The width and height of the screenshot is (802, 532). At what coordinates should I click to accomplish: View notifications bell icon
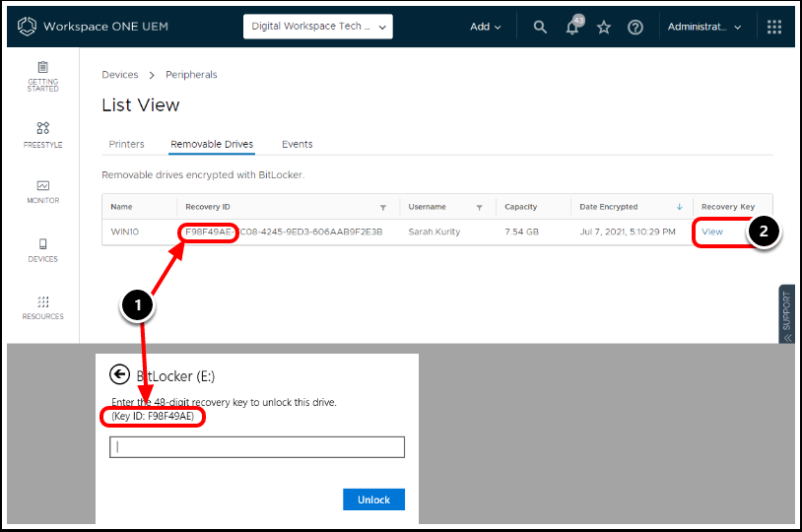pyautogui.click(x=573, y=26)
